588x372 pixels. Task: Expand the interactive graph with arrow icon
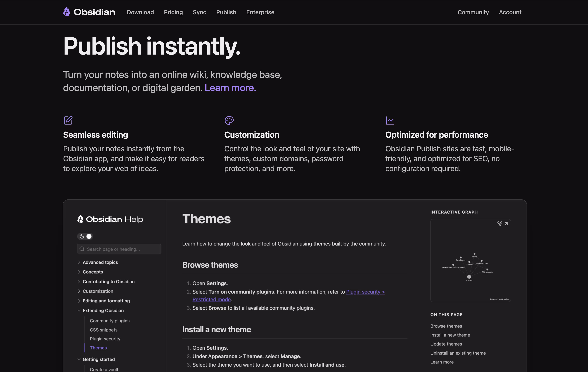(506, 224)
